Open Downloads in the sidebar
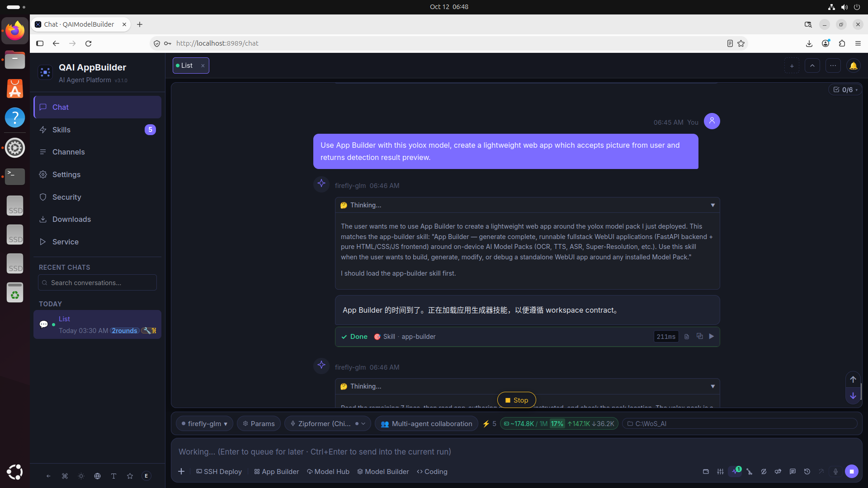868x488 pixels. point(97,219)
